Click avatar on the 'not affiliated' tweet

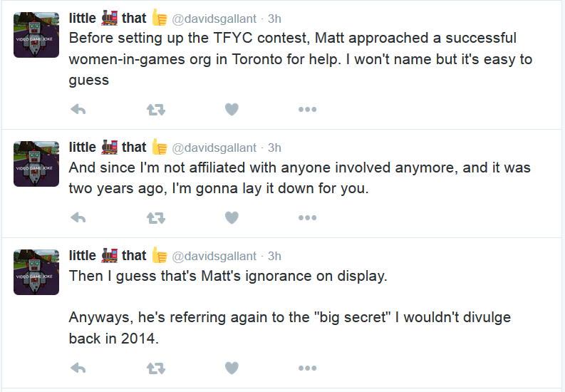coord(36,164)
